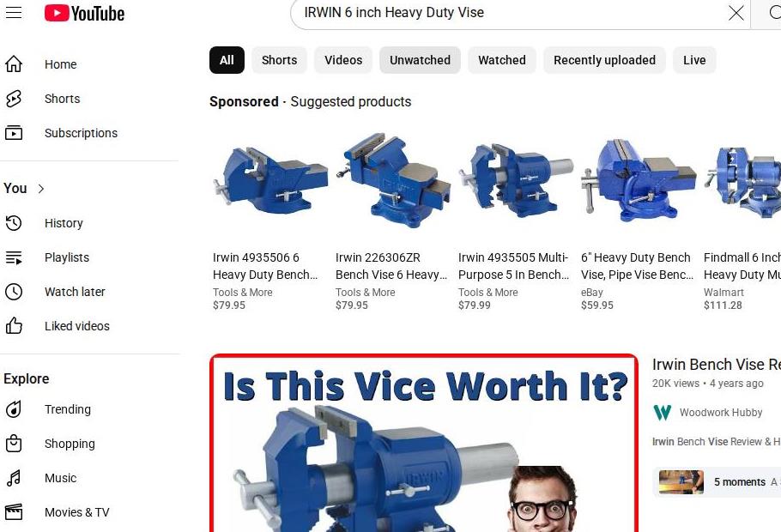
Task: Expand the You section chevron
Action: (41, 188)
